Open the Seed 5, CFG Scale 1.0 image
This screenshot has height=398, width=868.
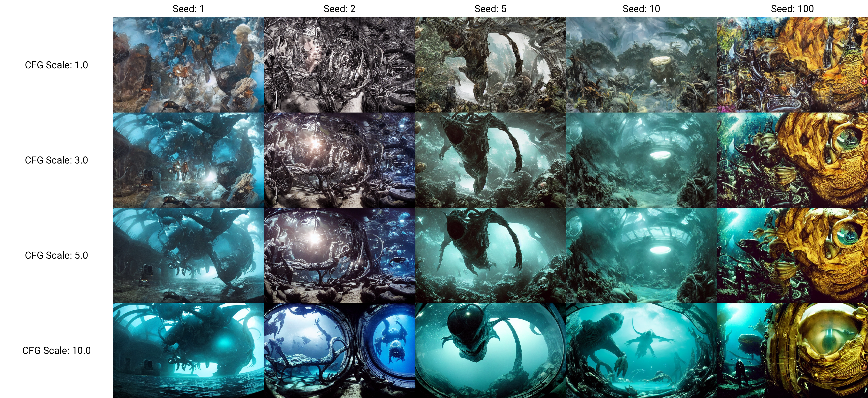490,65
